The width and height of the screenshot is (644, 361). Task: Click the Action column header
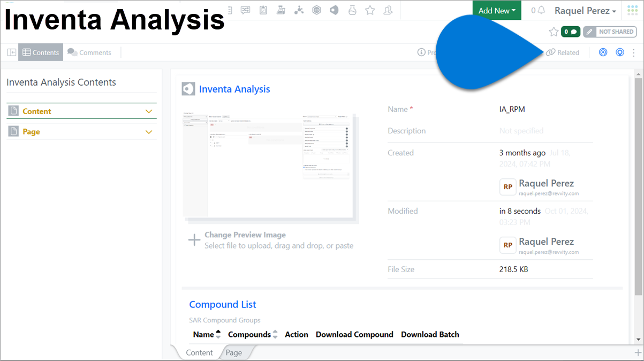[x=297, y=334]
